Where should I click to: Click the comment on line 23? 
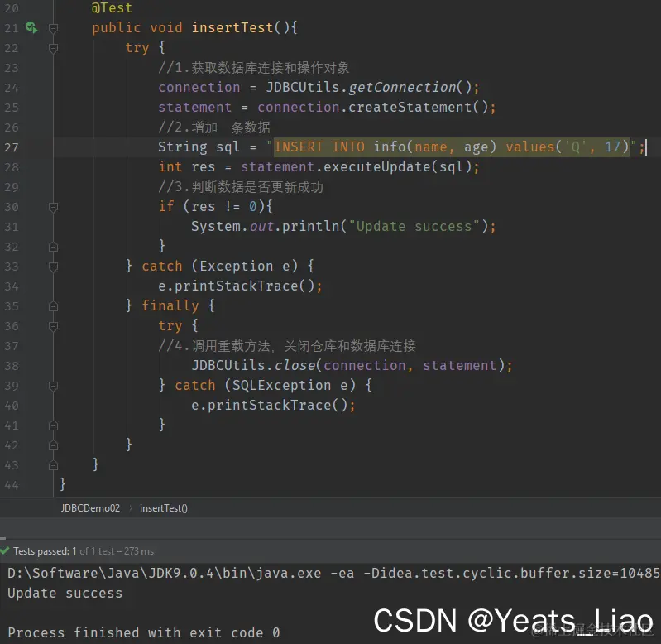254,68
